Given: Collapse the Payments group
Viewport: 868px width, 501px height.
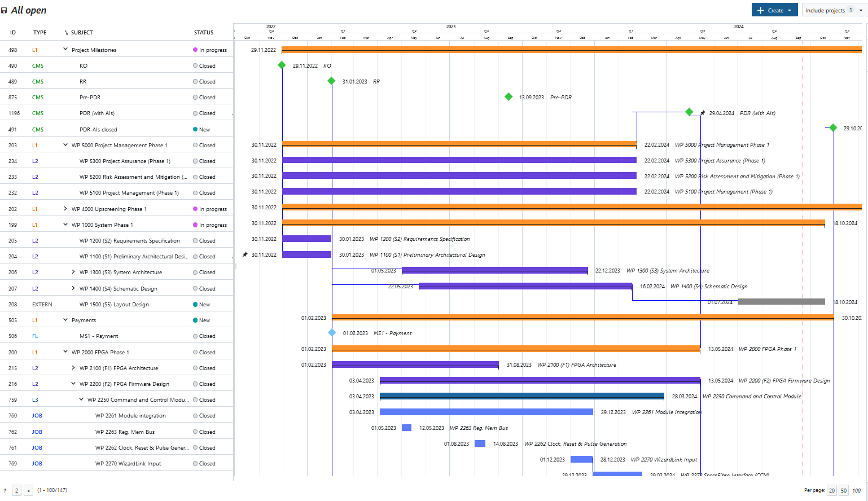Looking at the screenshot, I should click(x=65, y=320).
